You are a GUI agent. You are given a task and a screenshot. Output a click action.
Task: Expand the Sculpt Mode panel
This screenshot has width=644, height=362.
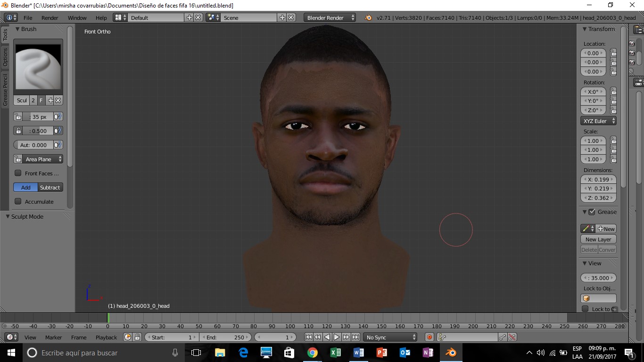(8, 216)
